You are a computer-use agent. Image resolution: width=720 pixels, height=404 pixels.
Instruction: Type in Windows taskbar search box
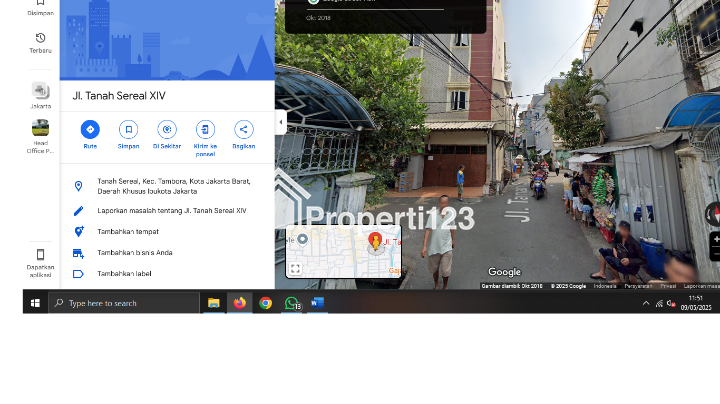[x=128, y=303]
